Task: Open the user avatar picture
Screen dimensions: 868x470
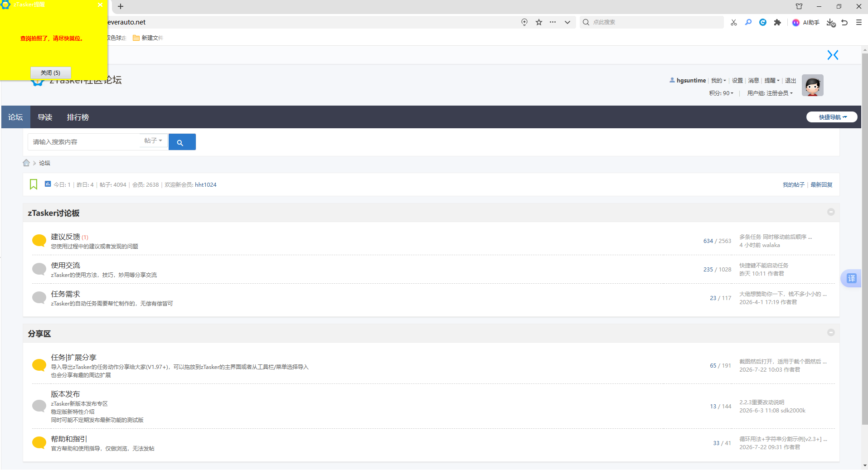Action: coord(812,85)
